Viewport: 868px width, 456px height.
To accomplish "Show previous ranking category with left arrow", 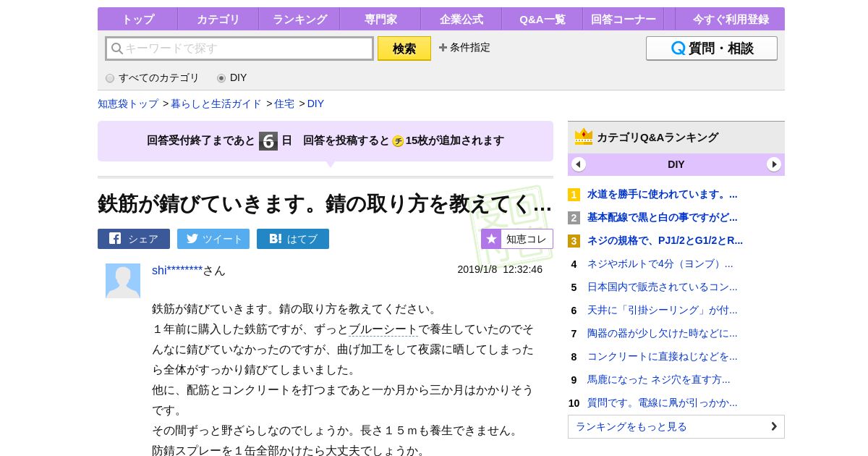I will (579, 164).
